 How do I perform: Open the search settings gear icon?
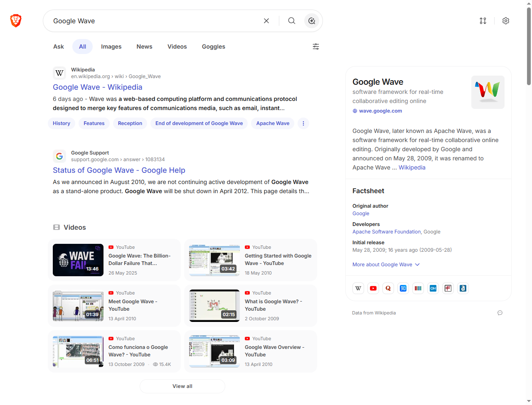pos(506,21)
